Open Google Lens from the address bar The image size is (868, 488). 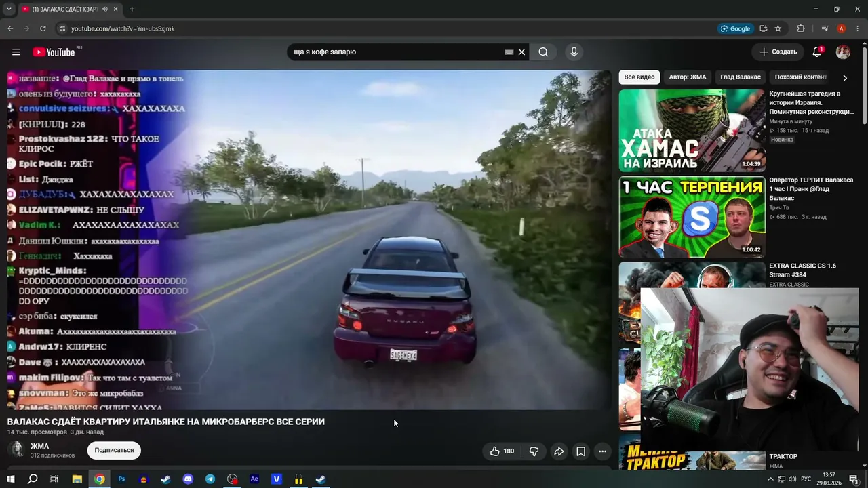736,28
